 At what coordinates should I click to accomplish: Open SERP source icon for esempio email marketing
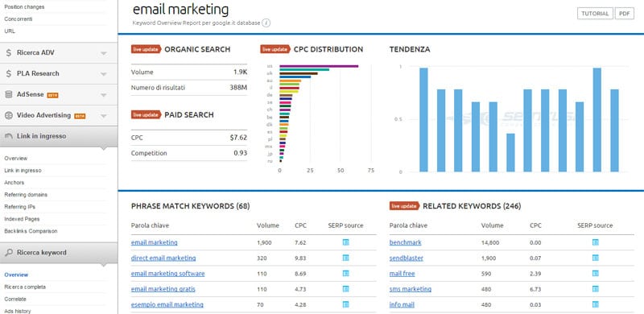346,304
